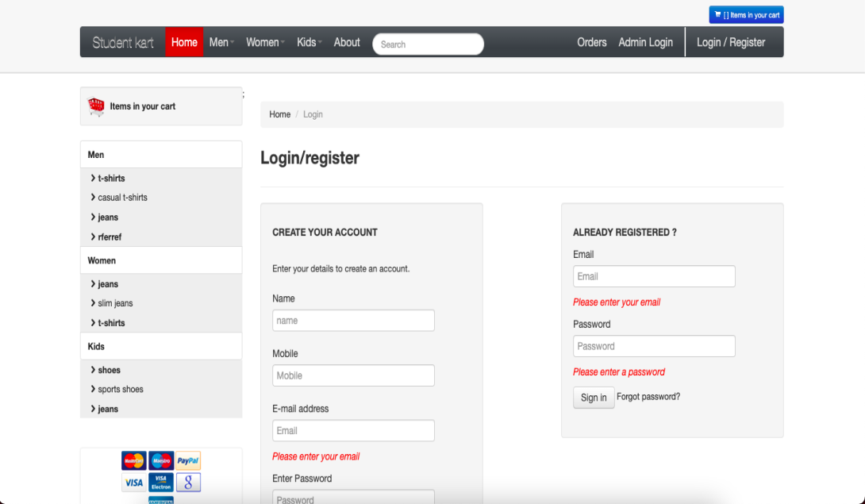
Task: Open the Admin Login page
Action: (645, 43)
